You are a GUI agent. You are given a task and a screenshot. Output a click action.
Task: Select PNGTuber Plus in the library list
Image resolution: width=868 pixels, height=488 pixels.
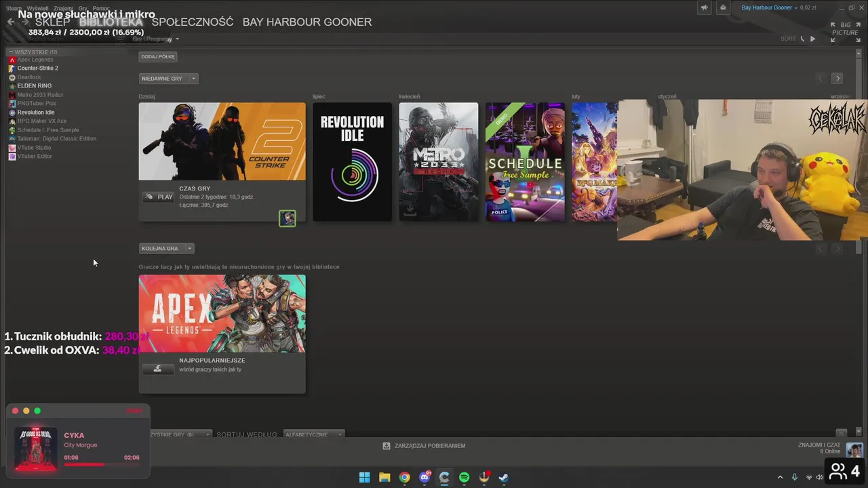37,104
